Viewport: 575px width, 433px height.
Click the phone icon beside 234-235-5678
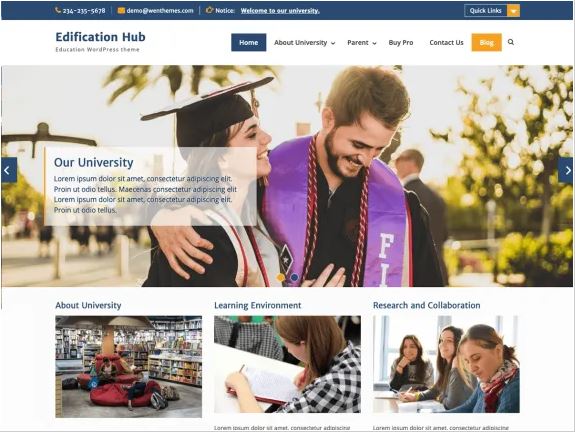point(58,10)
